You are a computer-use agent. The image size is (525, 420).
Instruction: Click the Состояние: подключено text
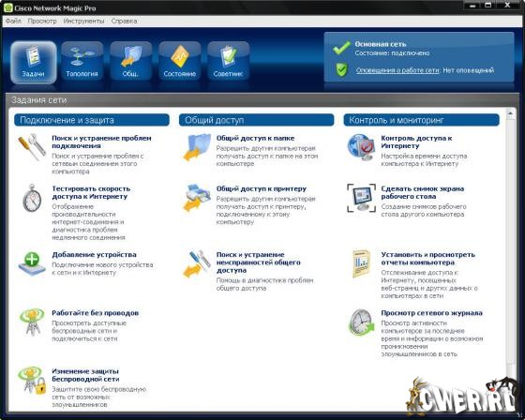click(x=392, y=52)
